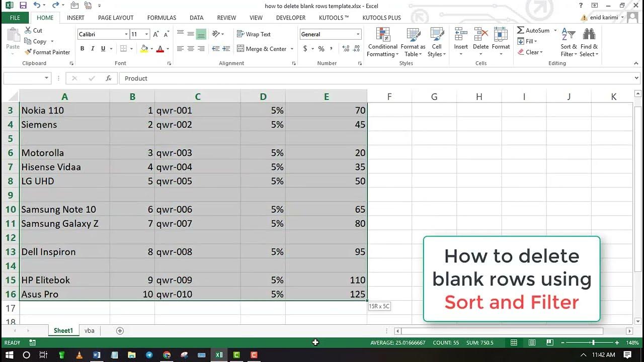Click the AutoSum button
This screenshot has width=644, height=362.
tap(533, 31)
